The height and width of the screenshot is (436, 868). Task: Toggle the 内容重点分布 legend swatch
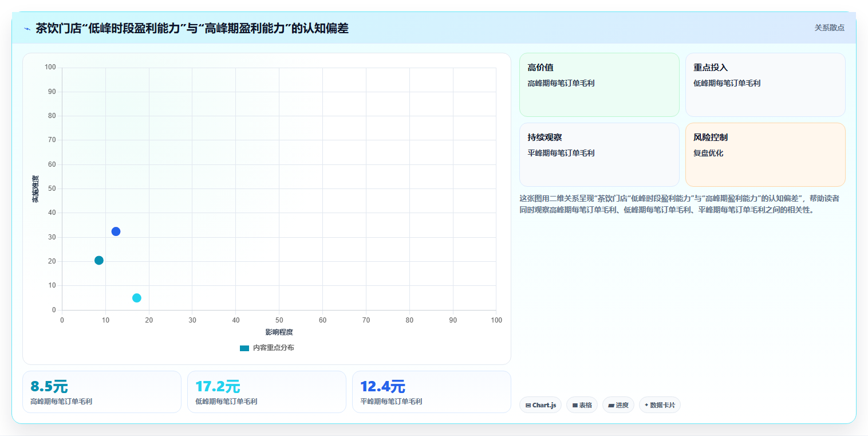pyautogui.click(x=244, y=348)
